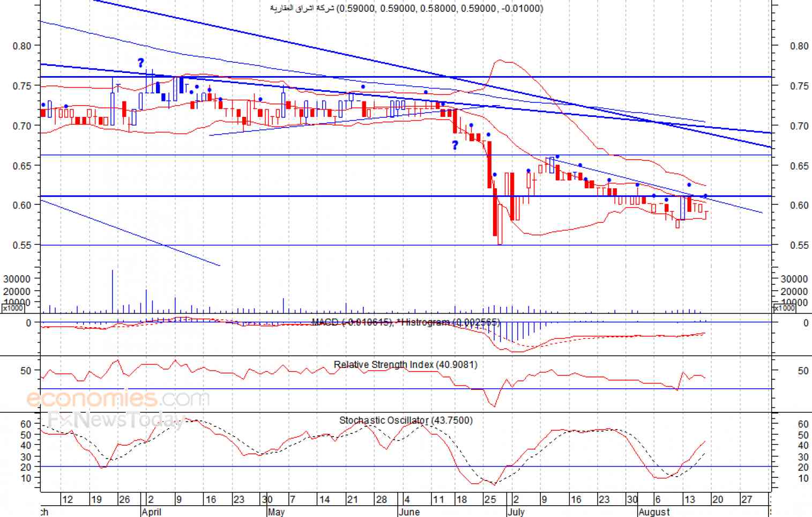The image size is (812, 517).
Task: Click the 0.80 price label on left axis
Action: pyautogui.click(x=22, y=46)
